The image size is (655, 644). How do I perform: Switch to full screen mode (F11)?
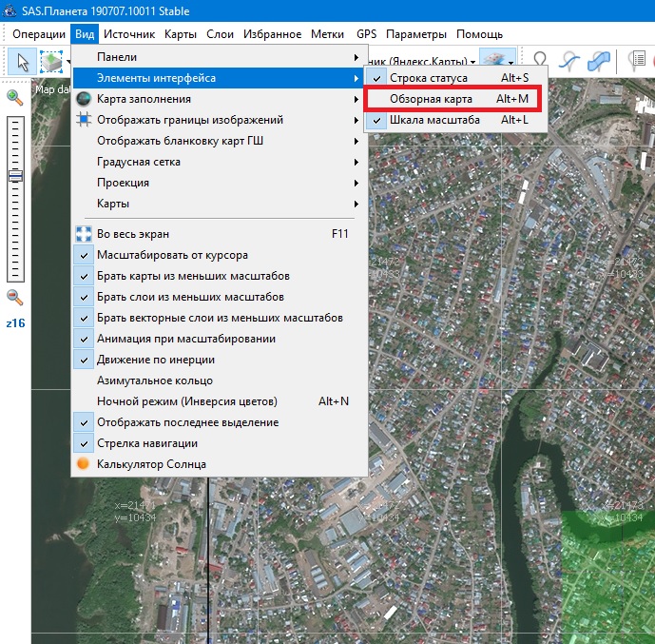[x=133, y=234]
